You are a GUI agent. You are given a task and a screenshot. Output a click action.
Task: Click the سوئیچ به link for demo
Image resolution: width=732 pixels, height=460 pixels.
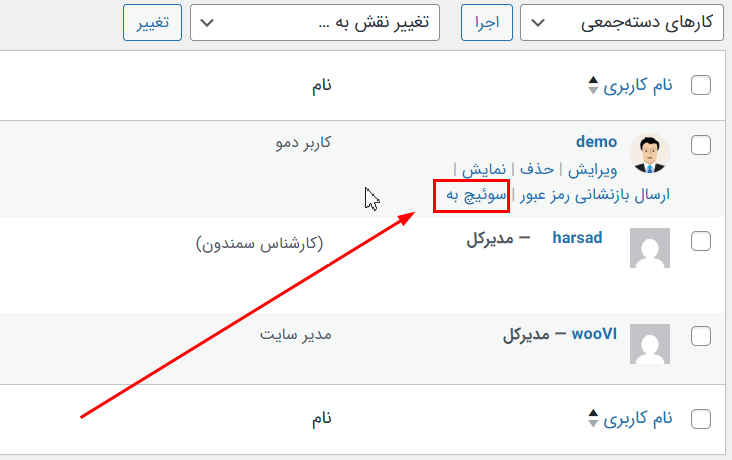click(x=472, y=194)
